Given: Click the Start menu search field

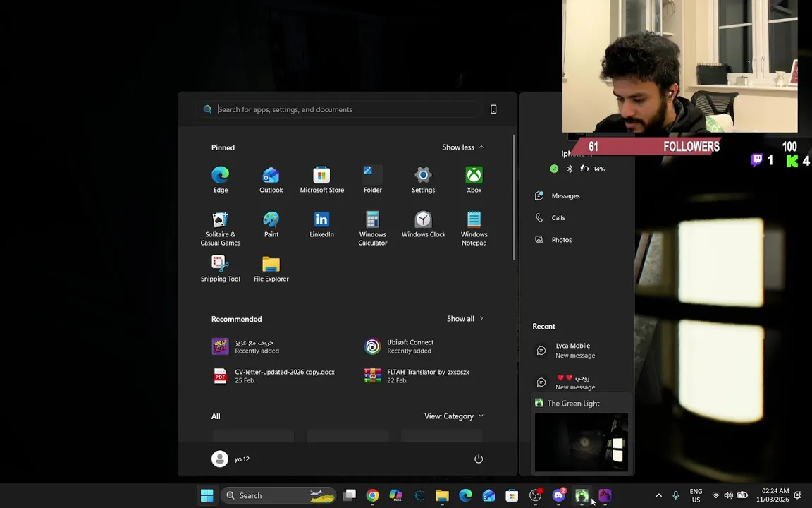Looking at the screenshot, I should tap(339, 109).
